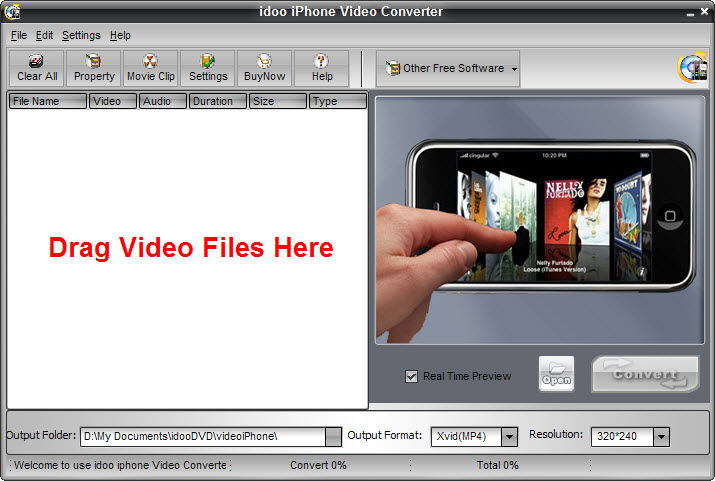Image resolution: width=715 pixels, height=481 pixels.
Task: Expand the Resolution dropdown arrow
Action: [661, 437]
